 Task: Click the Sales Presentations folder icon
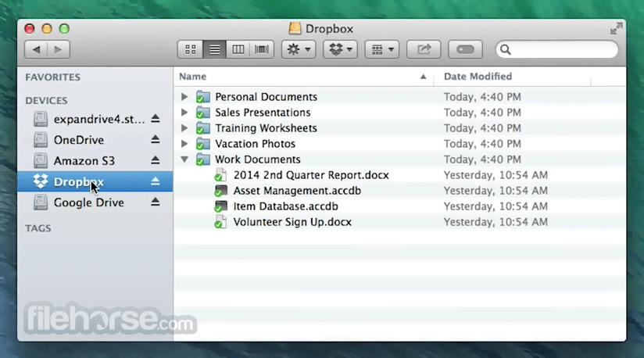(x=203, y=113)
